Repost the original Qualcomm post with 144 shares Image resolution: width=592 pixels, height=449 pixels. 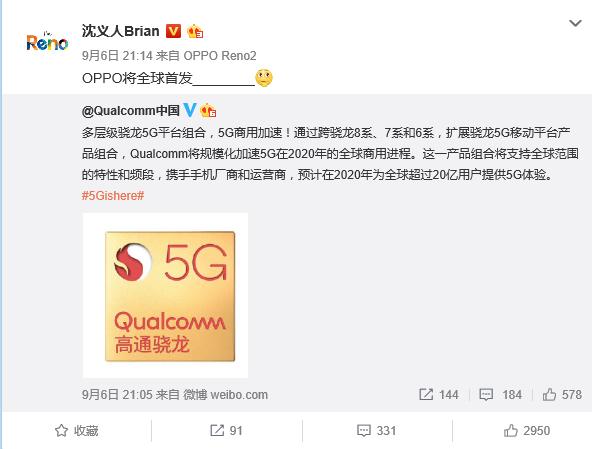click(439, 395)
